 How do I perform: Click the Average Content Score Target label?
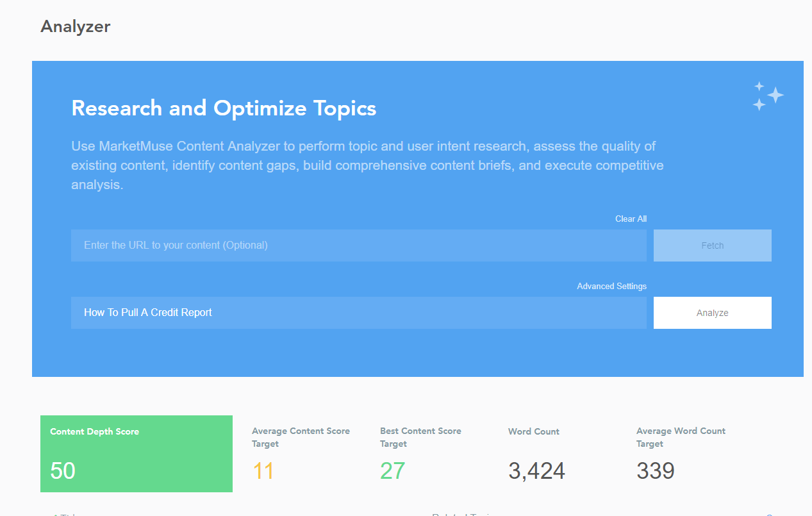[301, 437]
